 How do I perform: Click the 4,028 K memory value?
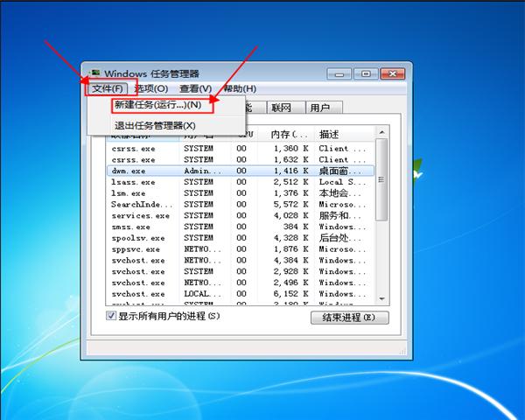[x=290, y=215]
